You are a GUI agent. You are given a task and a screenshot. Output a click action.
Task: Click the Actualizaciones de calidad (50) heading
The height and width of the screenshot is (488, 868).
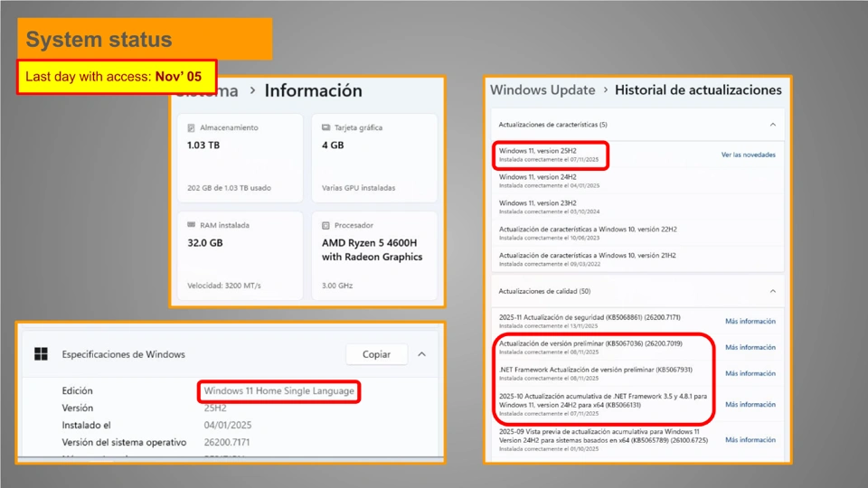pyautogui.click(x=544, y=292)
